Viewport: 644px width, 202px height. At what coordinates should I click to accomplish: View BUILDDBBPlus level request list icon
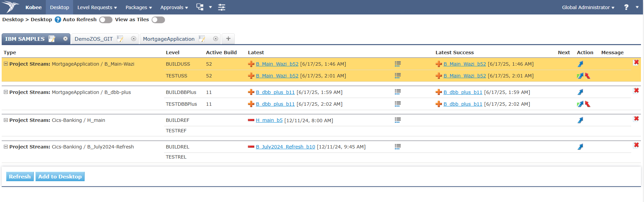tap(398, 92)
